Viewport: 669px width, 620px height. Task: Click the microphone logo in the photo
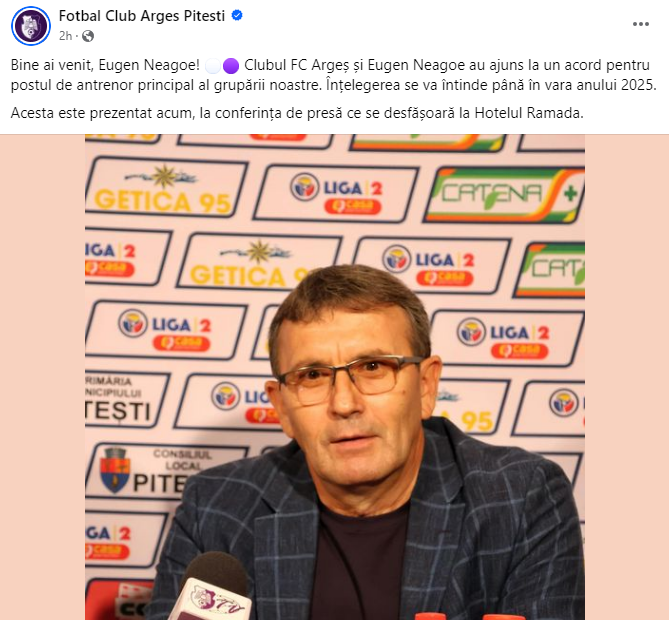(x=214, y=599)
